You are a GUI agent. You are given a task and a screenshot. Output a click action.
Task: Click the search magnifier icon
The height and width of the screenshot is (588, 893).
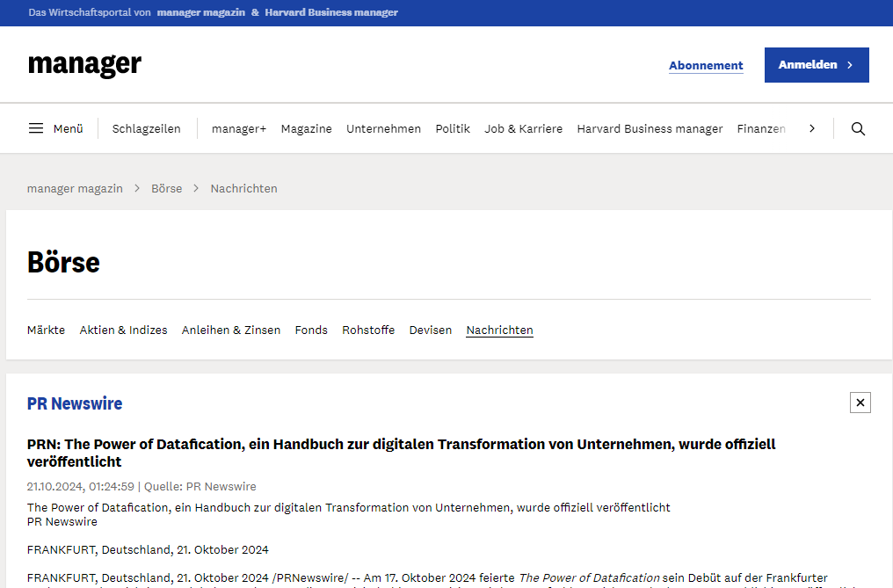[x=858, y=128]
